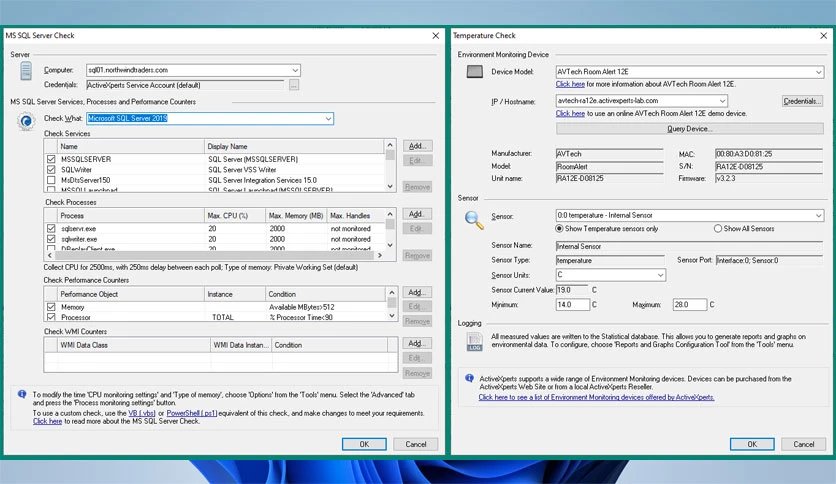
Task: Toggle the Processor performance counter checkbox
Action: click(x=51, y=317)
